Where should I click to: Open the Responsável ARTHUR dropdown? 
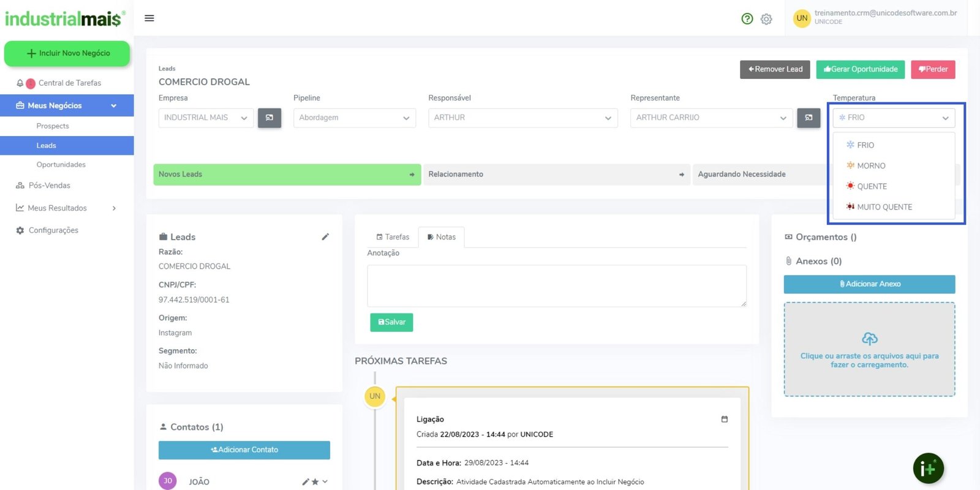click(522, 118)
